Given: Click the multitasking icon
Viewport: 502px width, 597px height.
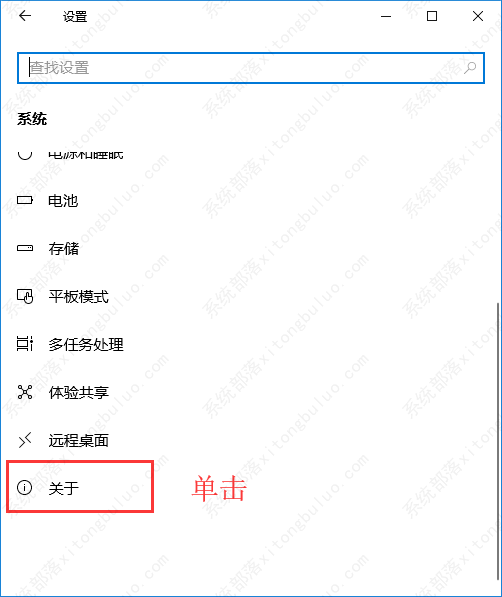Looking at the screenshot, I should 25,344.
